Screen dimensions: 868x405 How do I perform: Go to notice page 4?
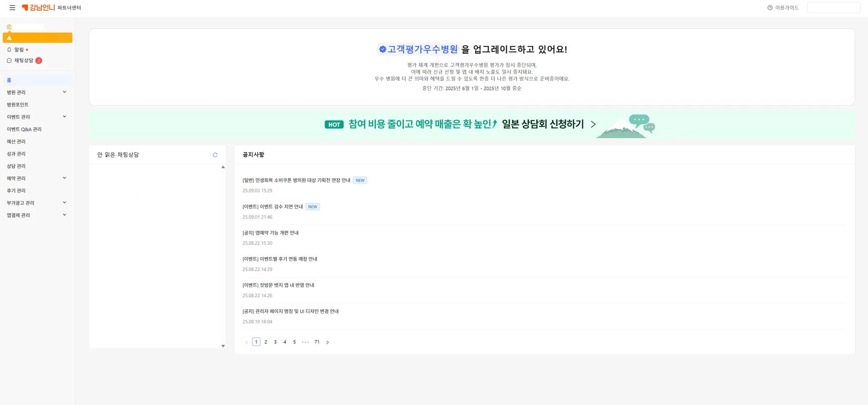tap(285, 342)
